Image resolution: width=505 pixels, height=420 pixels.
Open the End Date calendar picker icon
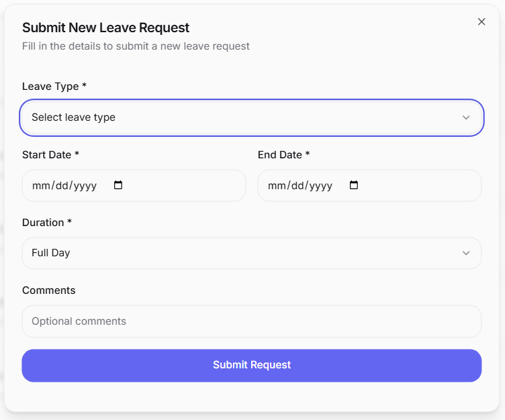coord(354,185)
